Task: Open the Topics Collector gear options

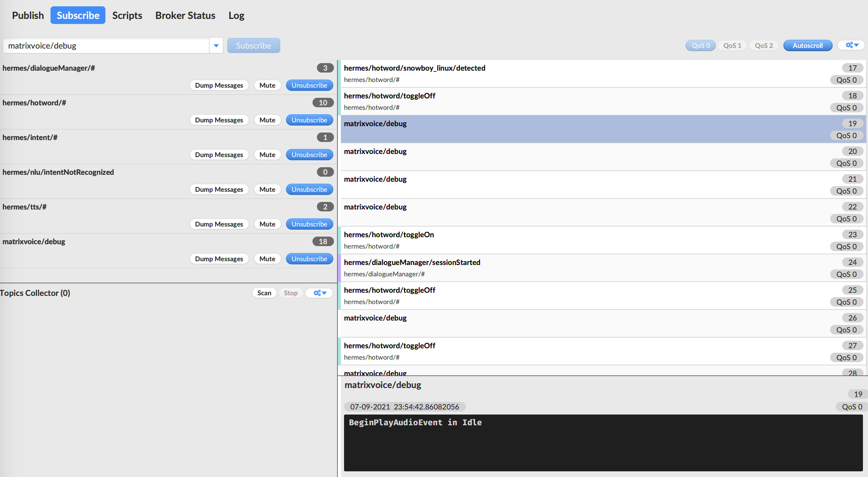Action: coord(319,293)
